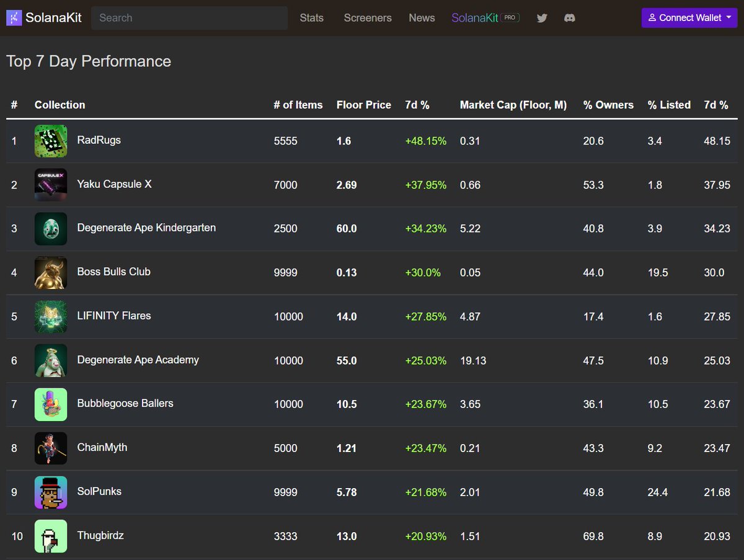744x560 pixels.
Task: Sort by the Collection column header
Action: [x=60, y=105]
